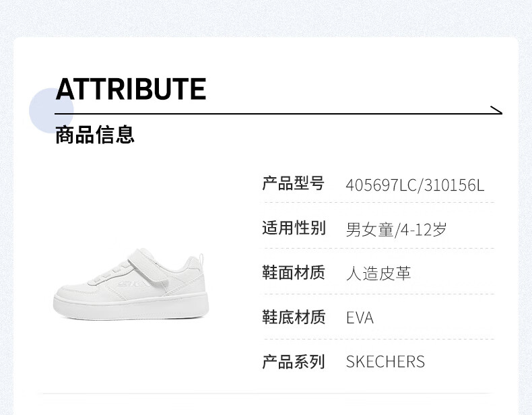Select model number 405697LC/310156L
The height and width of the screenshot is (415, 532).
415,185
